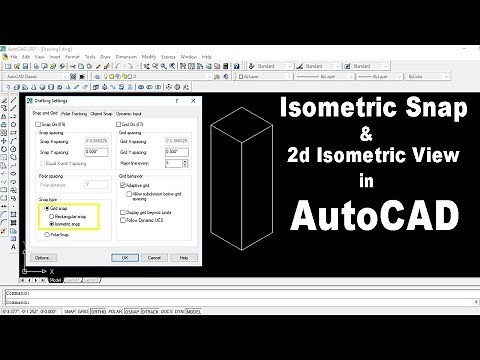Open the Modify menu
Image resolution: width=480 pixels, height=360 pixels.
point(149,57)
